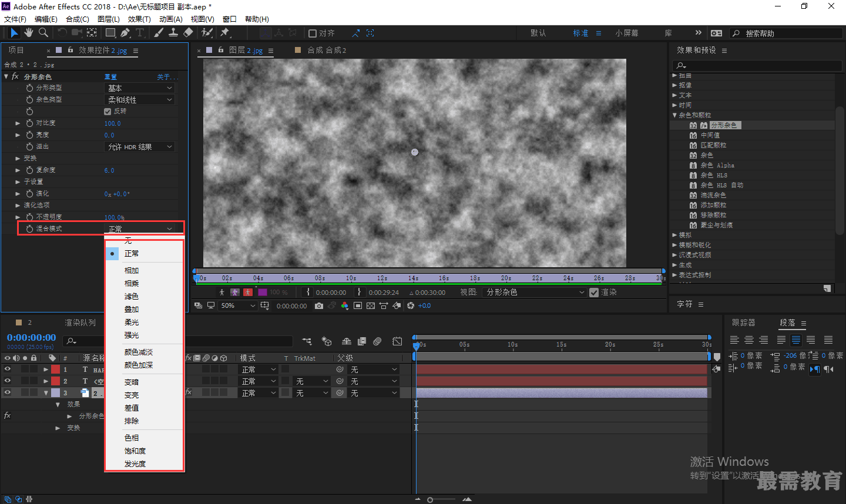Select the 默认 workspace
Screen dimensions: 846x504
(538, 33)
